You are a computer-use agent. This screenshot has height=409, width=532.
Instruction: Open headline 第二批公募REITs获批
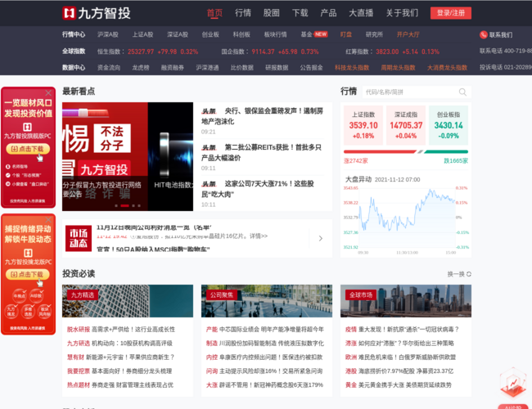[x=261, y=153]
